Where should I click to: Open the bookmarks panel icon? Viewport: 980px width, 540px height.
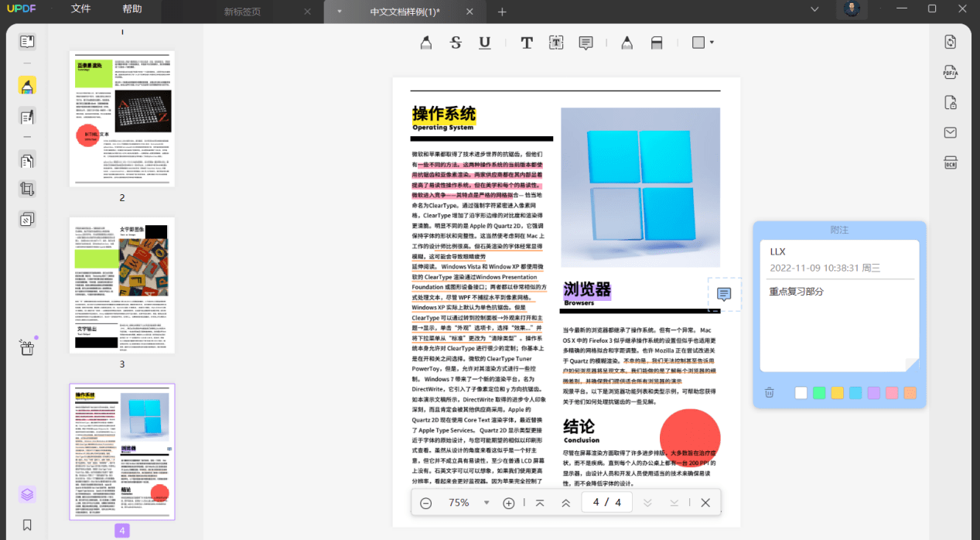click(x=27, y=525)
